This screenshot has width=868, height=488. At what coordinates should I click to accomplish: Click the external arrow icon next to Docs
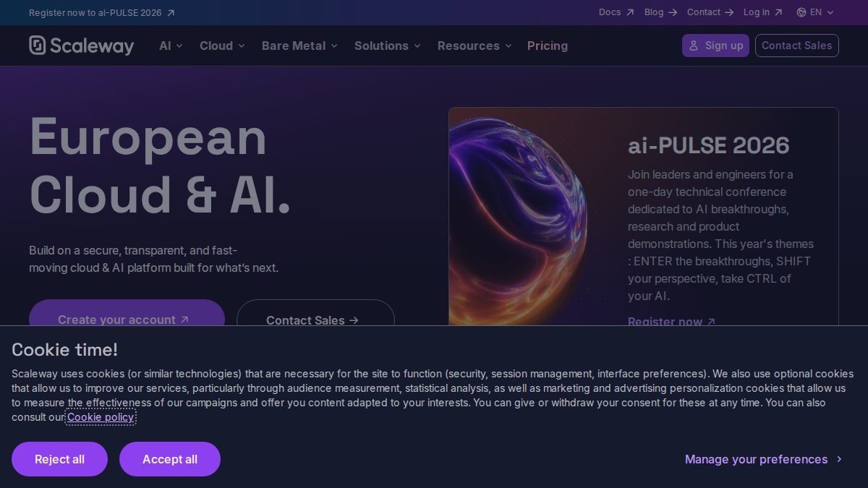click(630, 12)
